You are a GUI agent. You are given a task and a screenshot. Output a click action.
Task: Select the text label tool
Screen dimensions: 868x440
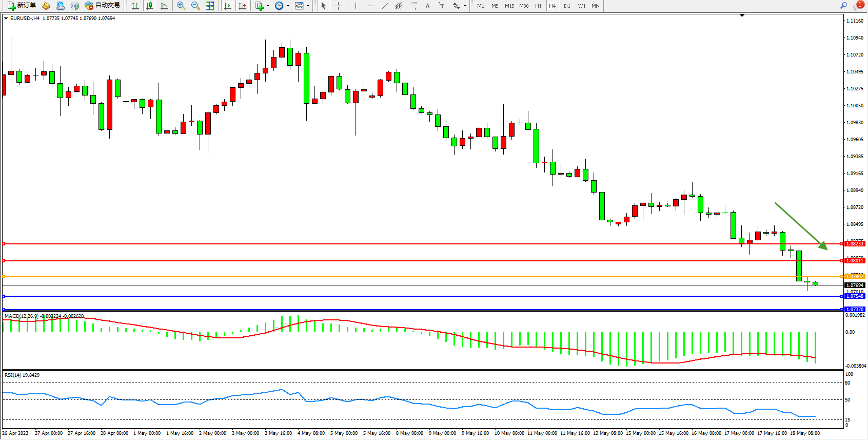442,6
